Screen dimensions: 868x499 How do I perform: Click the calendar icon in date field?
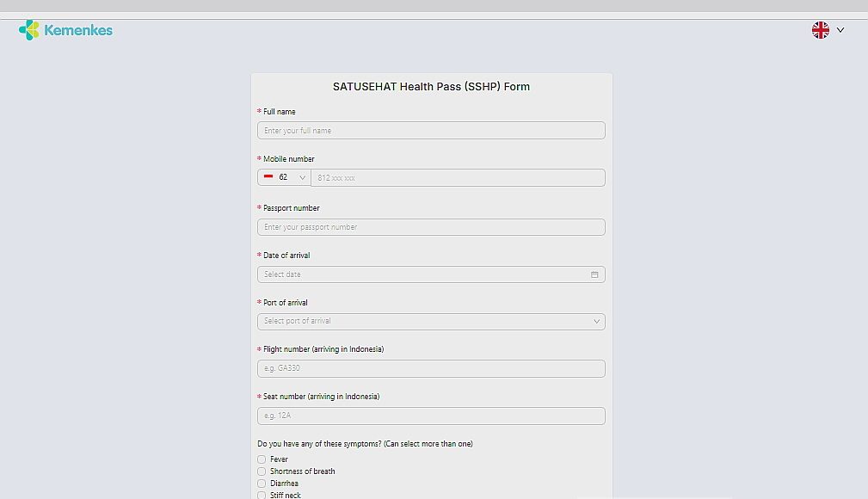point(594,274)
